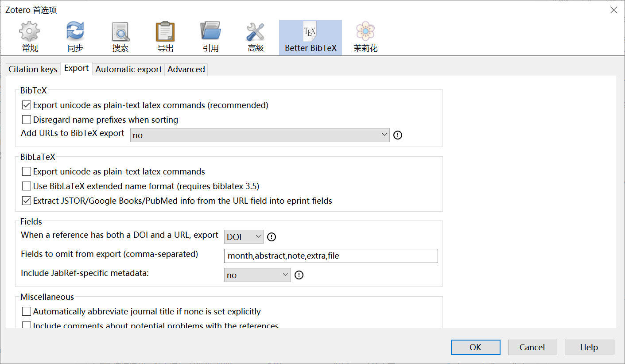This screenshot has width=625, height=364.
Task: Switch to the Citation keys tab
Action: [33, 69]
